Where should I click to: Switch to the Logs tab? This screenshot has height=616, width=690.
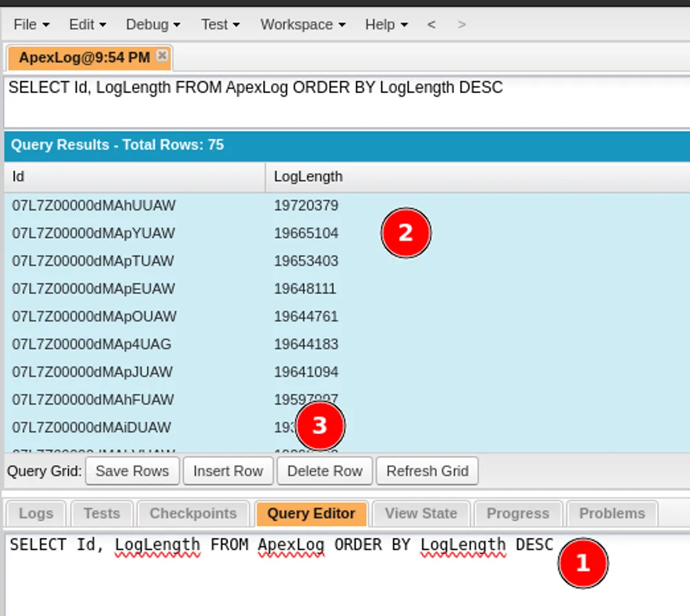(x=36, y=513)
